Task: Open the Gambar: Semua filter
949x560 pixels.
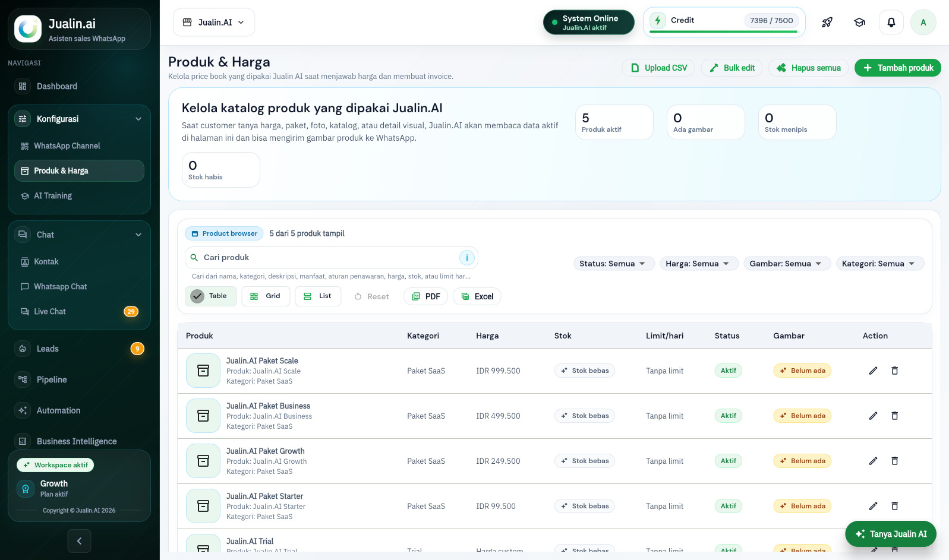Action: click(x=787, y=264)
